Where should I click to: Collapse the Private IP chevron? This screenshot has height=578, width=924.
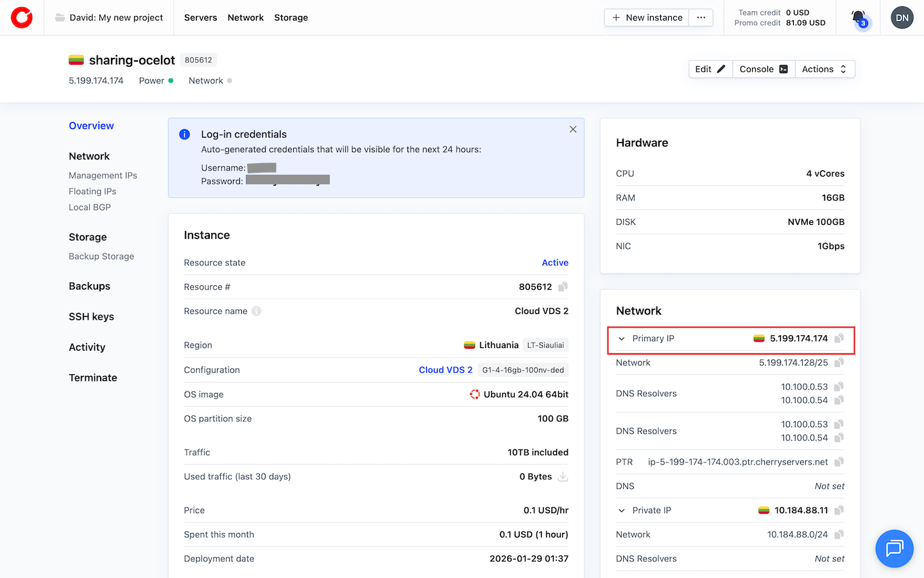point(621,511)
